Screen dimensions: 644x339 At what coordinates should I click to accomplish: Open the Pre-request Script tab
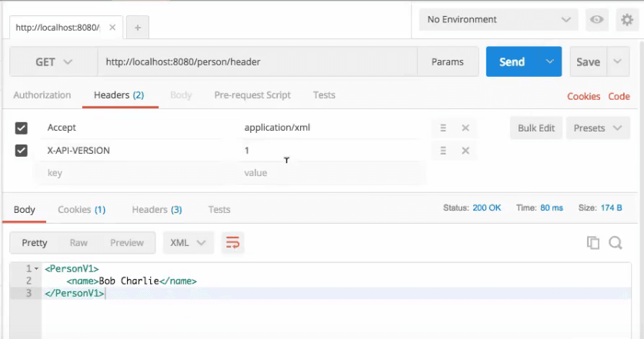tap(252, 95)
